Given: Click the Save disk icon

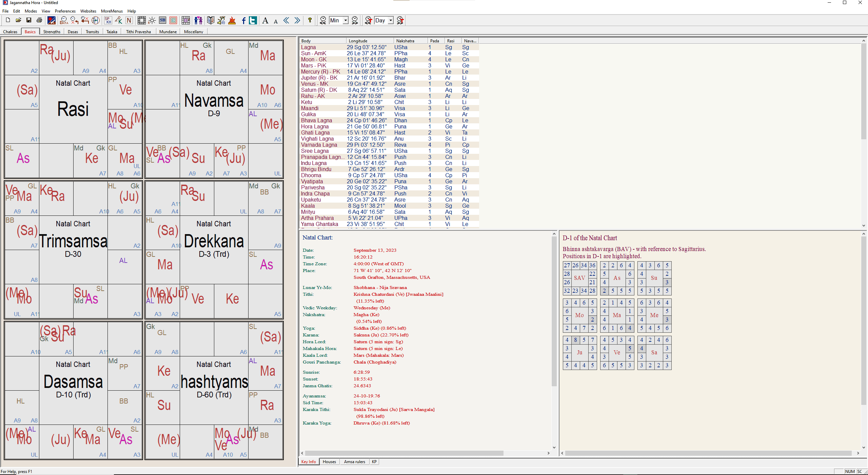Looking at the screenshot, I should (29, 20).
